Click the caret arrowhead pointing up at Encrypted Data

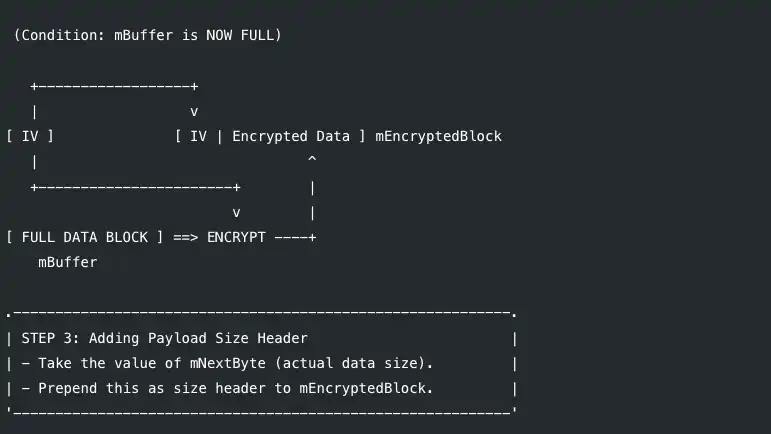[x=312, y=160]
